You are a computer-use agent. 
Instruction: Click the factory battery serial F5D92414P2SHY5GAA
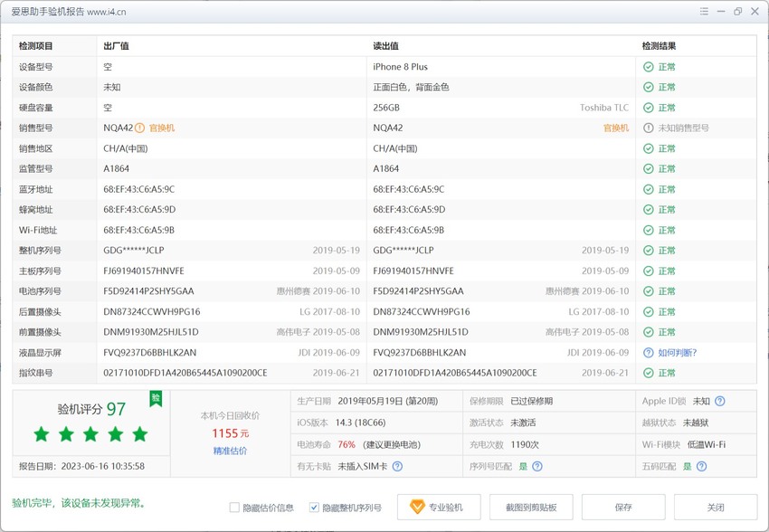click(148, 291)
